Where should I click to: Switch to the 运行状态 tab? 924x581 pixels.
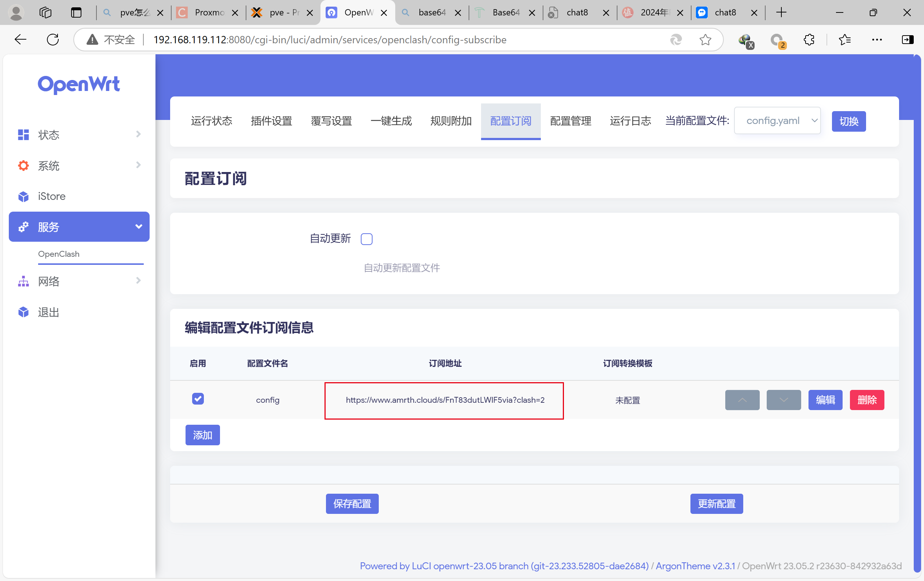click(x=212, y=121)
